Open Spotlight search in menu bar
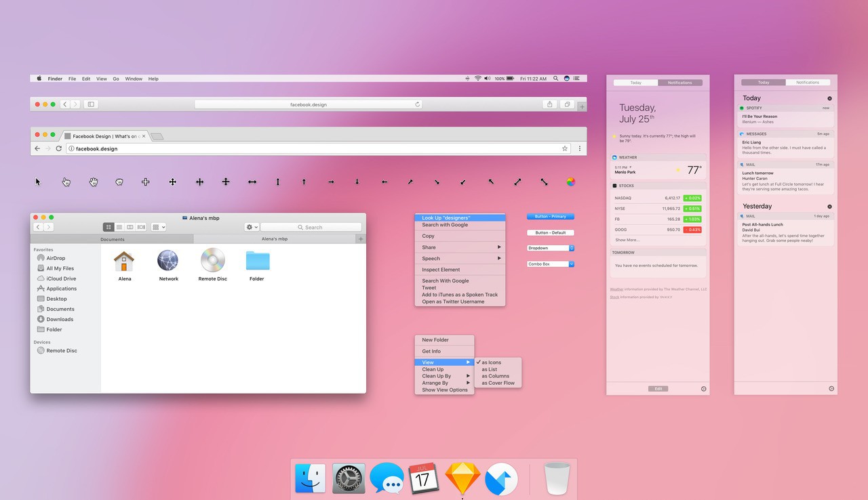Image resolution: width=868 pixels, height=500 pixels. (556, 79)
